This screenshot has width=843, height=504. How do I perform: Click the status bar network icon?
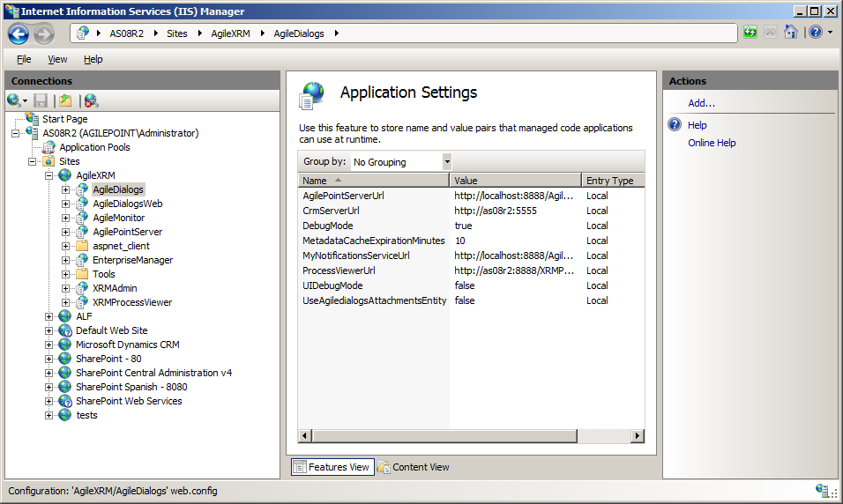[823, 490]
